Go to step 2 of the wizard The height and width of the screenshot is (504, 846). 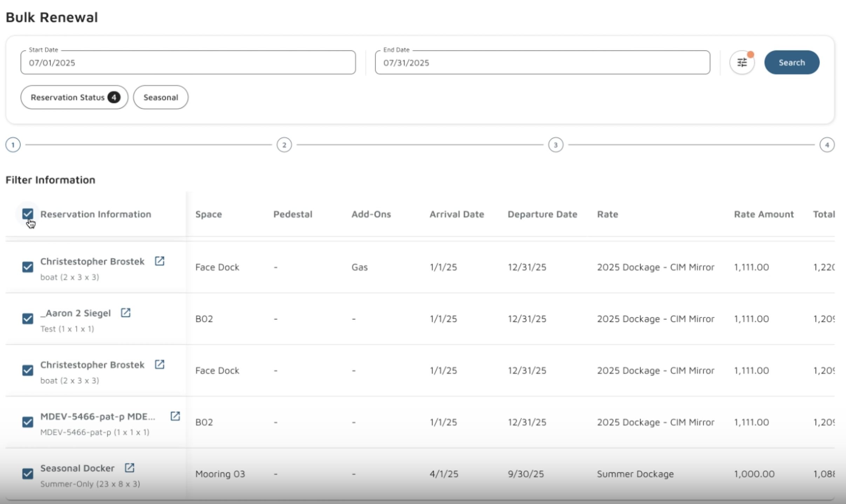284,145
